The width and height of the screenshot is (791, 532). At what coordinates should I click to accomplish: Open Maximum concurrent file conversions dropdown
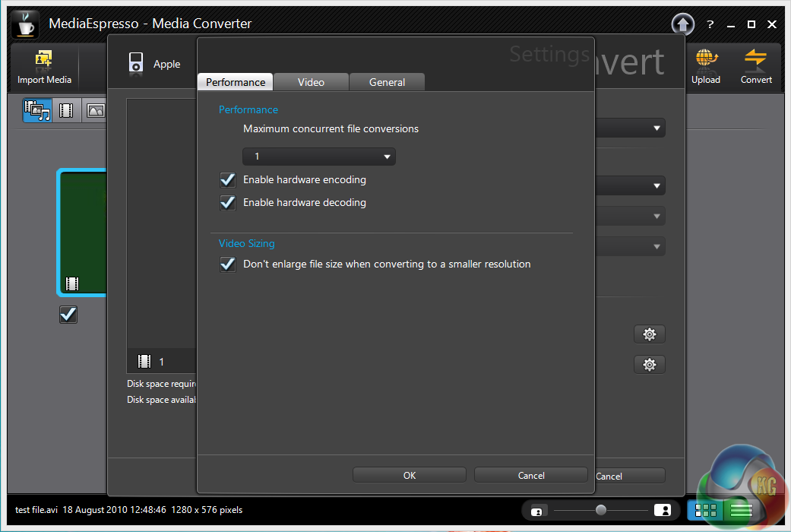click(x=318, y=157)
